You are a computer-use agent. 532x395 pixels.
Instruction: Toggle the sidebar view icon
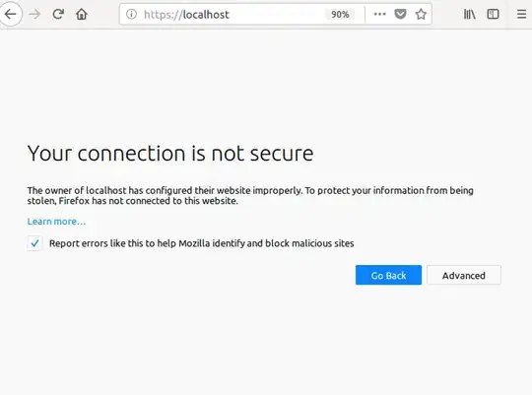pos(493,14)
